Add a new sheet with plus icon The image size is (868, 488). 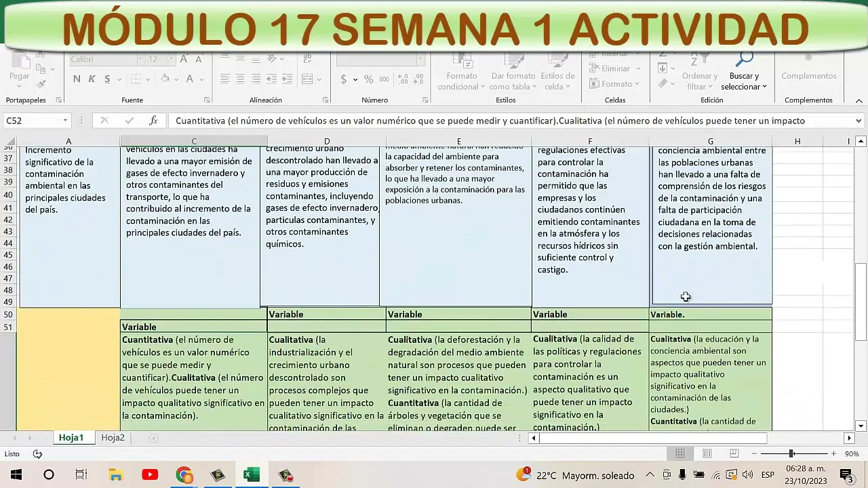click(153, 438)
